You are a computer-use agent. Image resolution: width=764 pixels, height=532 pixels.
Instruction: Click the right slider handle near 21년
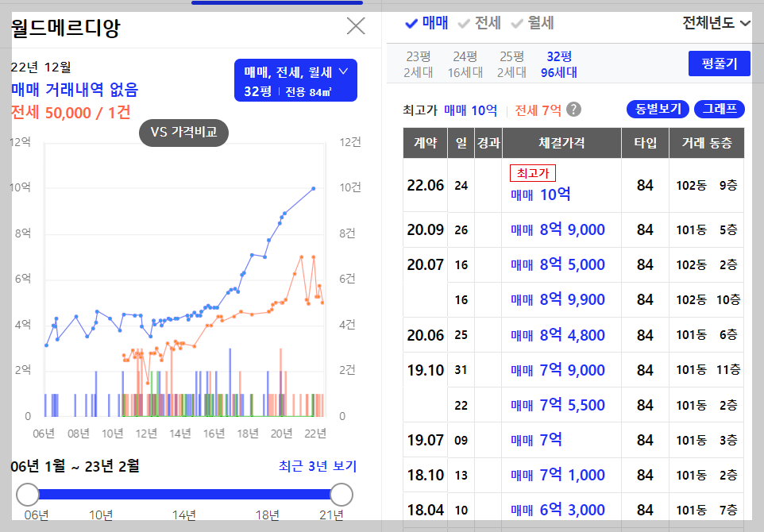(341, 494)
